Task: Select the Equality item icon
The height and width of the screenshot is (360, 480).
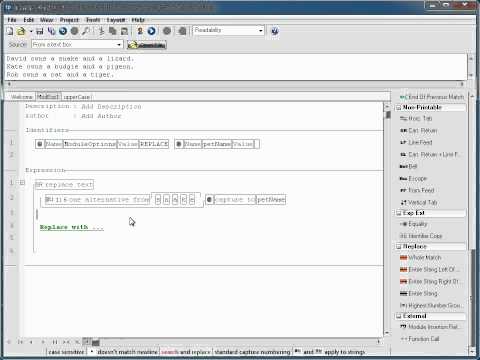Action: pos(403,224)
